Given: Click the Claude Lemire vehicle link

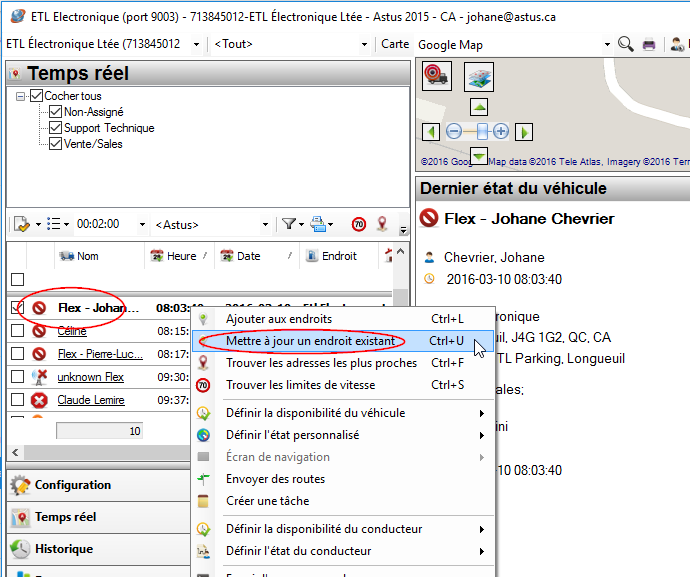Looking at the screenshot, I should click(x=91, y=400).
